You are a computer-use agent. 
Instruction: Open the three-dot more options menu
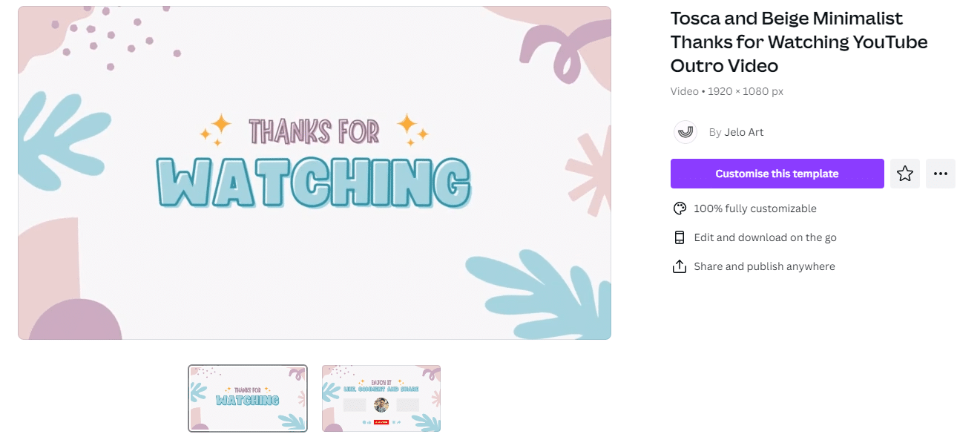click(x=940, y=174)
